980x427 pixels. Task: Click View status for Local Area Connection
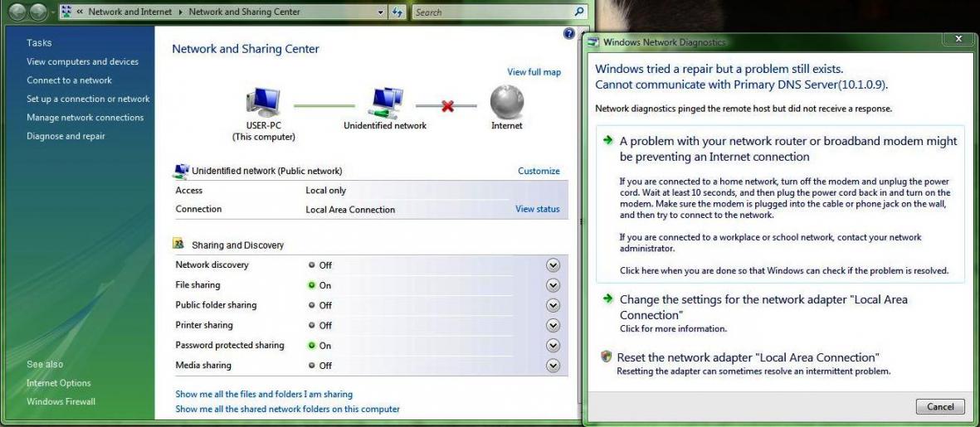[538, 208]
